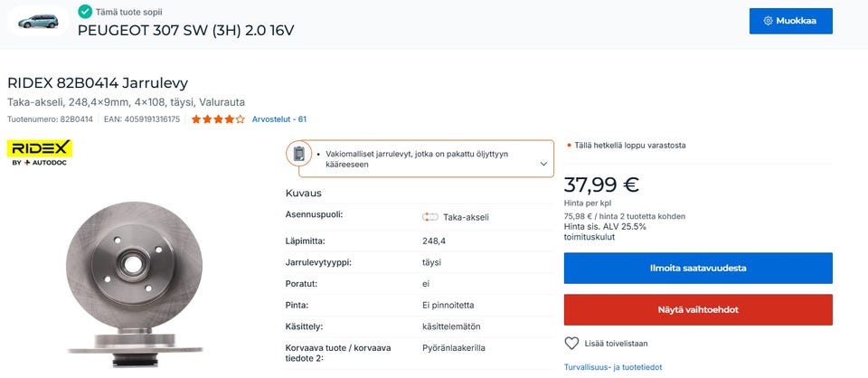Screen dimensions: 868x378
Task: Click the car thumbnail icon
Action: pyautogui.click(x=38, y=20)
